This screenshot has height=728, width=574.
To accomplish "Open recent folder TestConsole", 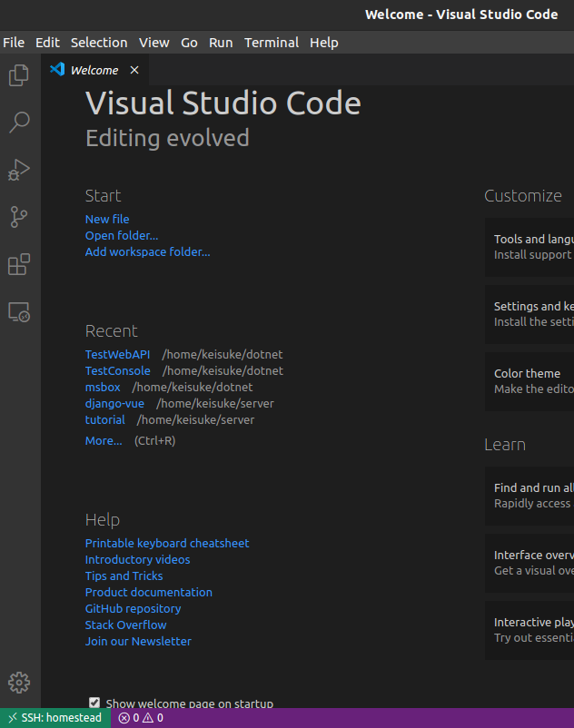I will pos(117,370).
